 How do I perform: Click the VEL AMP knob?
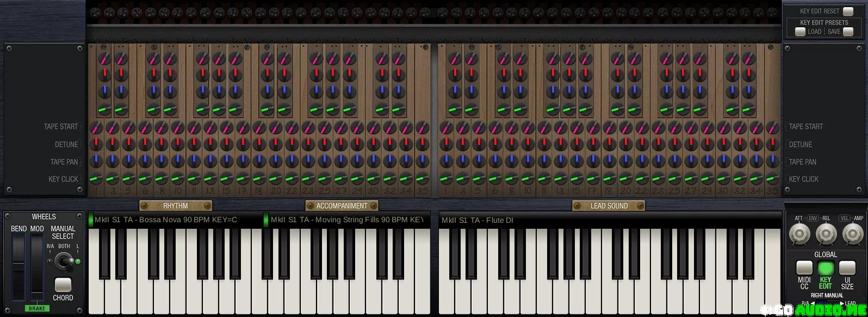click(x=852, y=235)
